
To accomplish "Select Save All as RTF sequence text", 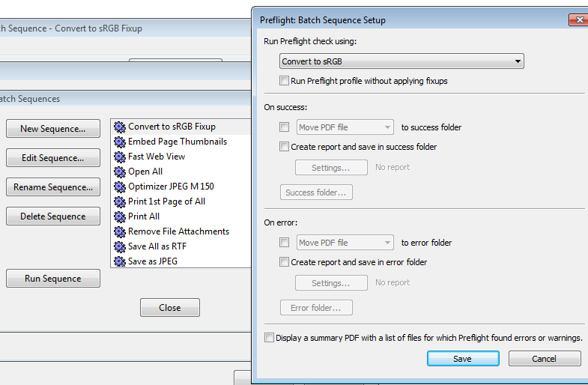I will pos(157,246).
